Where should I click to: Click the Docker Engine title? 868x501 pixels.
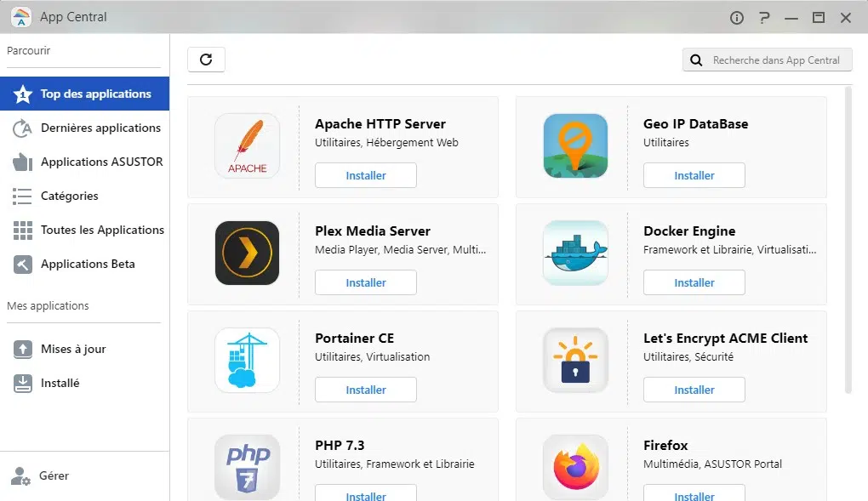coord(690,231)
